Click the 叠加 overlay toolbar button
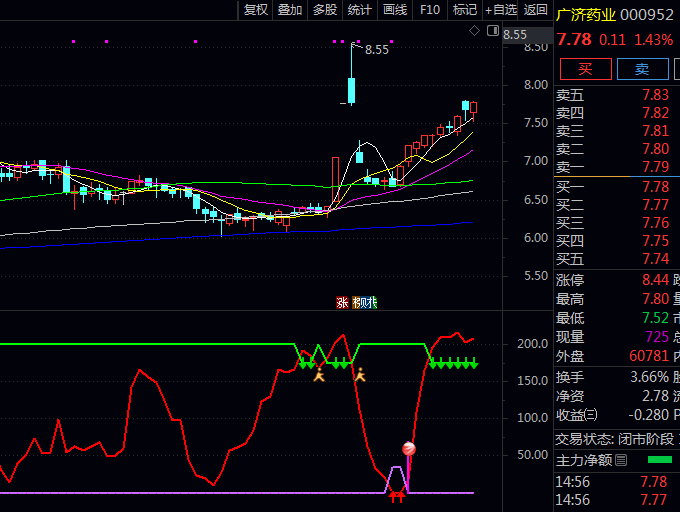Screen dimensions: 680x512 290,10
